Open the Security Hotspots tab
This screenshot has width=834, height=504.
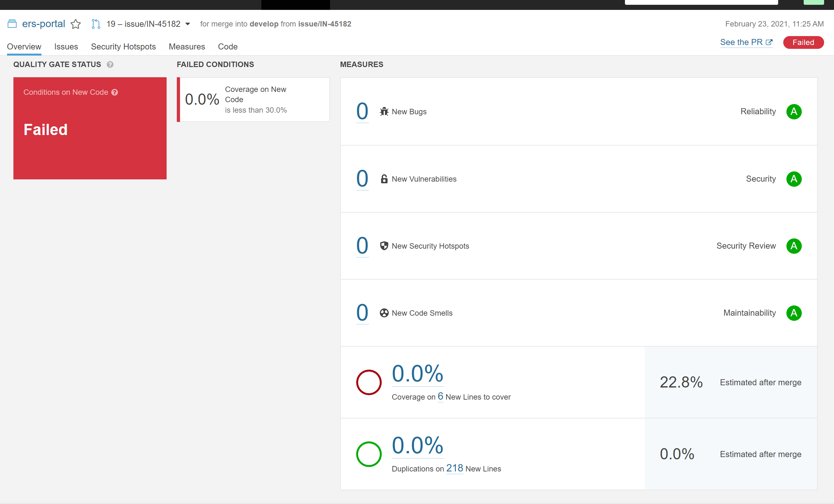[123, 47]
